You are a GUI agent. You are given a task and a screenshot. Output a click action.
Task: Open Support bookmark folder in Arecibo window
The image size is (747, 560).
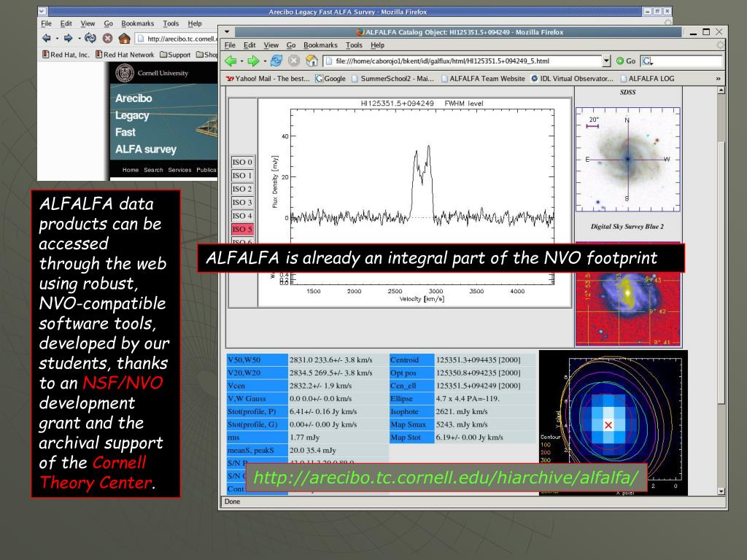(175, 55)
